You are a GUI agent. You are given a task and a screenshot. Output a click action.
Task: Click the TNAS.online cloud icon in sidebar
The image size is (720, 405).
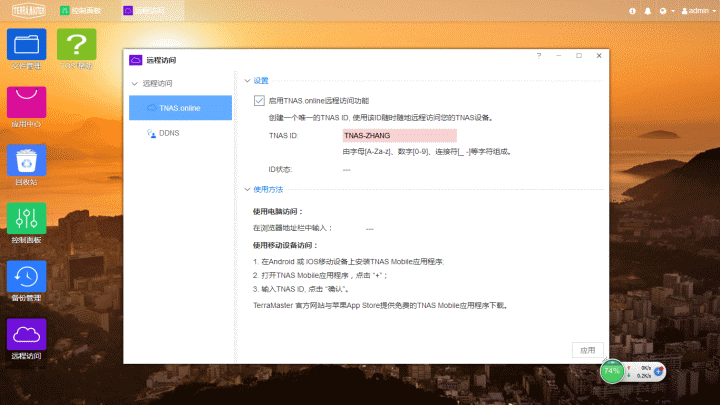(152, 108)
